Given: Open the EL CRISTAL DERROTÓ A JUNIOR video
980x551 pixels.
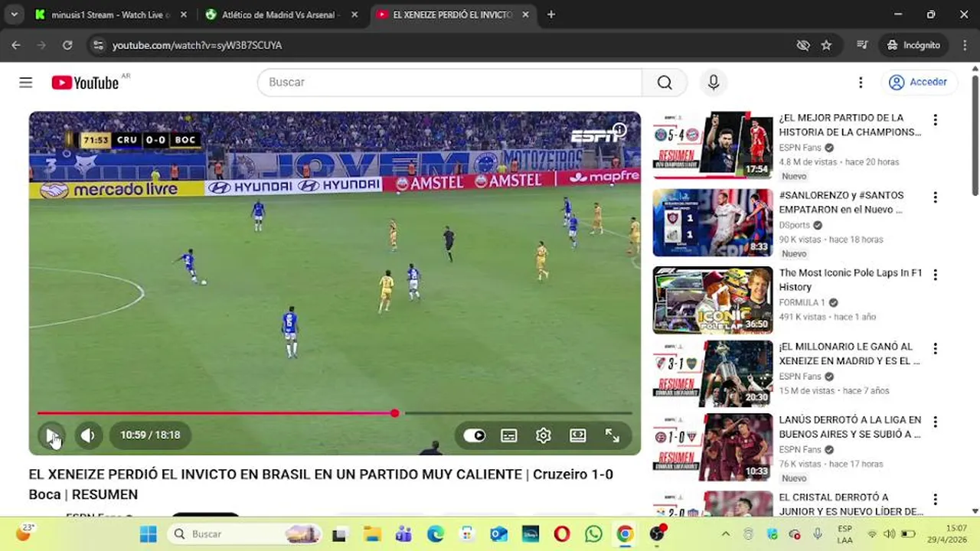Looking at the screenshot, I should point(851,504).
